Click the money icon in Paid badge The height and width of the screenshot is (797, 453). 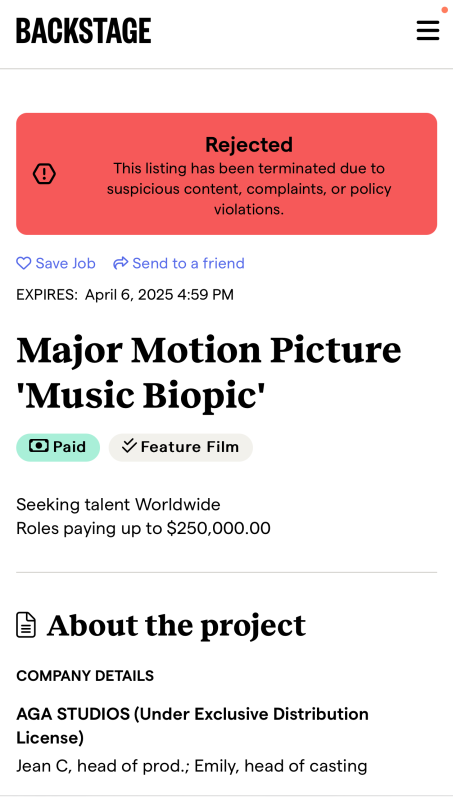click(39, 447)
